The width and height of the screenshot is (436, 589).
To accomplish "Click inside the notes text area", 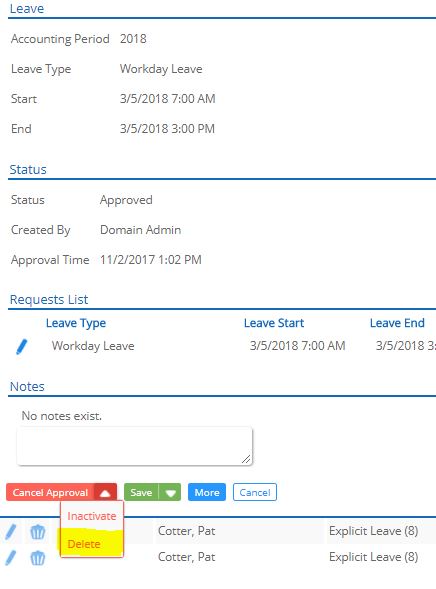I will (134, 446).
